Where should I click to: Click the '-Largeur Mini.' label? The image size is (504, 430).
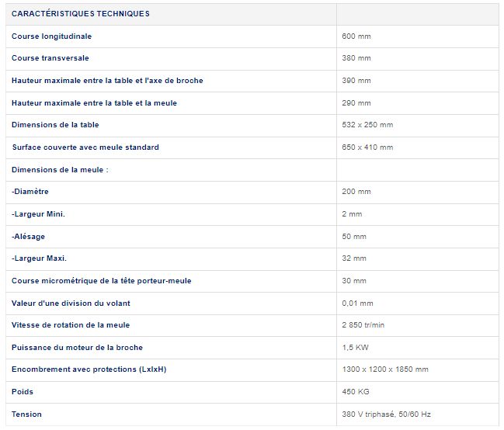click(x=38, y=213)
